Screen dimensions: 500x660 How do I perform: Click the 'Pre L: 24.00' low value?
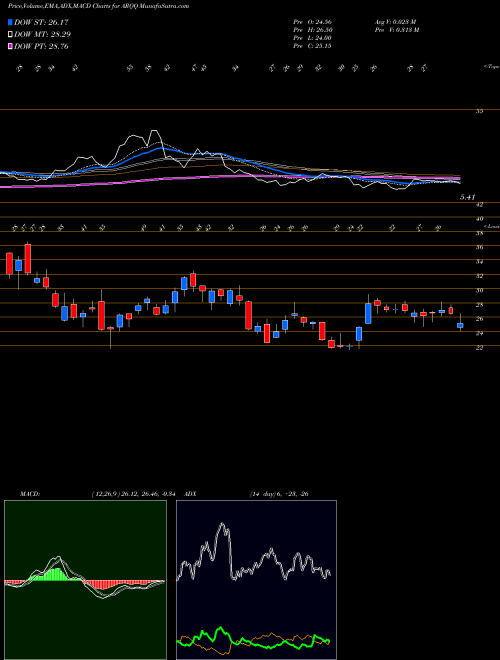point(313,38)
